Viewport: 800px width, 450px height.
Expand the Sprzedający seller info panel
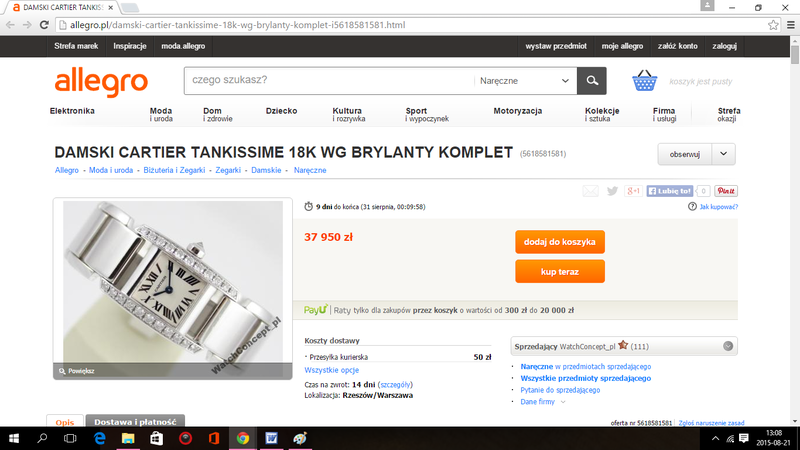(x=728, y=346)
